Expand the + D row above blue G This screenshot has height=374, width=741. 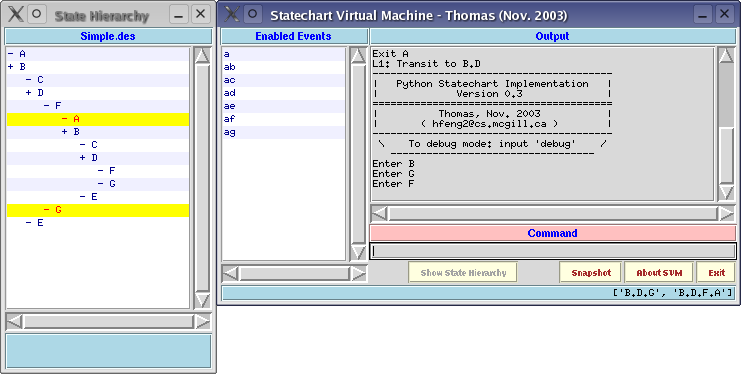(x=83, y=157)
